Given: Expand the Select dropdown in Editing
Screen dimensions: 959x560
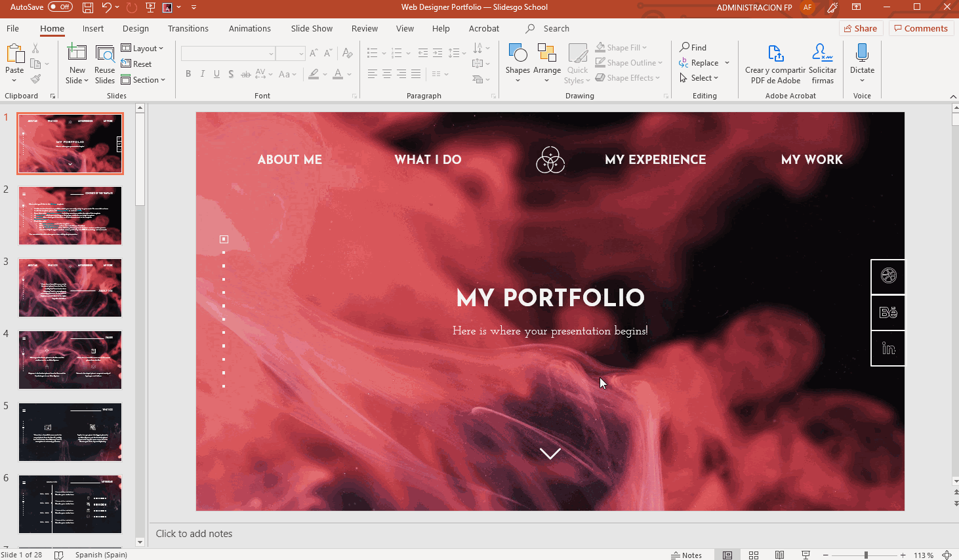Looking at the screenshot, I should coord(700,78).
